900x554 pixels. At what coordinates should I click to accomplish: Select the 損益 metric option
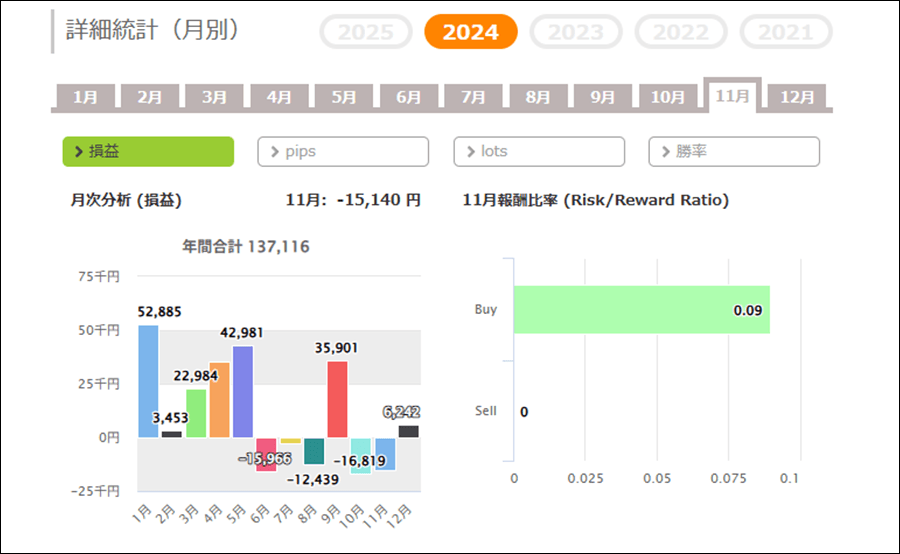pos(148,151)
